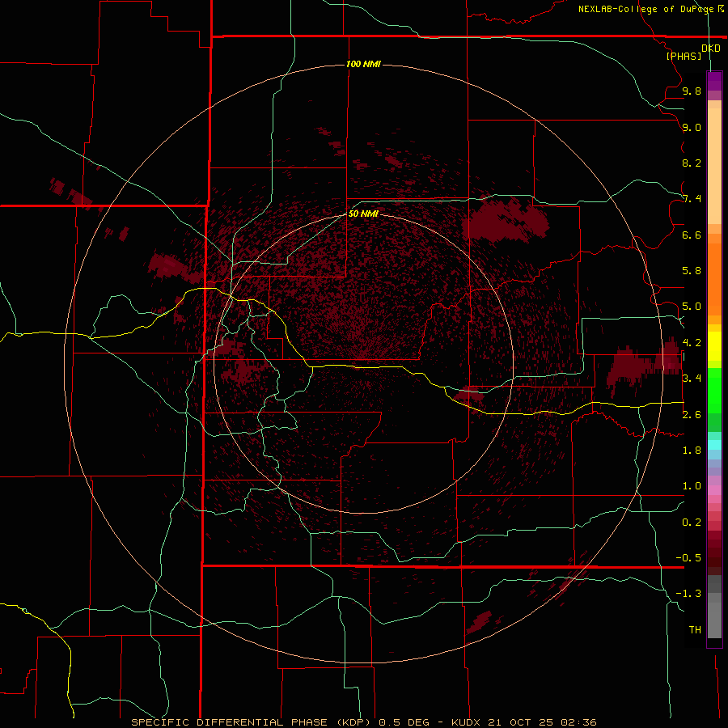Click the 1.0 scale value
This screenshot has width=728, height=728.
tap(692, 486)
